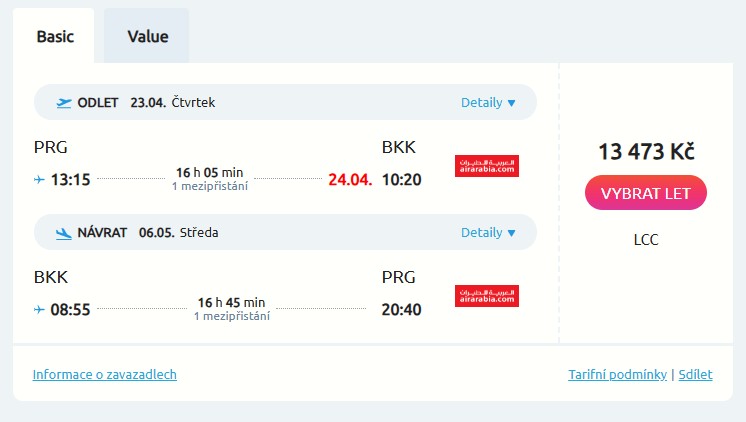Switch to the Basic fare tab

click(x=55, y=37)
